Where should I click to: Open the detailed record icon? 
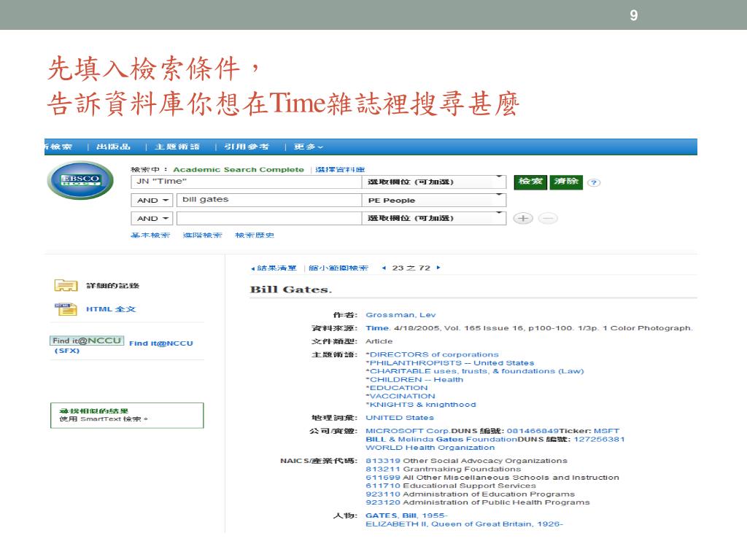coord(66,285)
